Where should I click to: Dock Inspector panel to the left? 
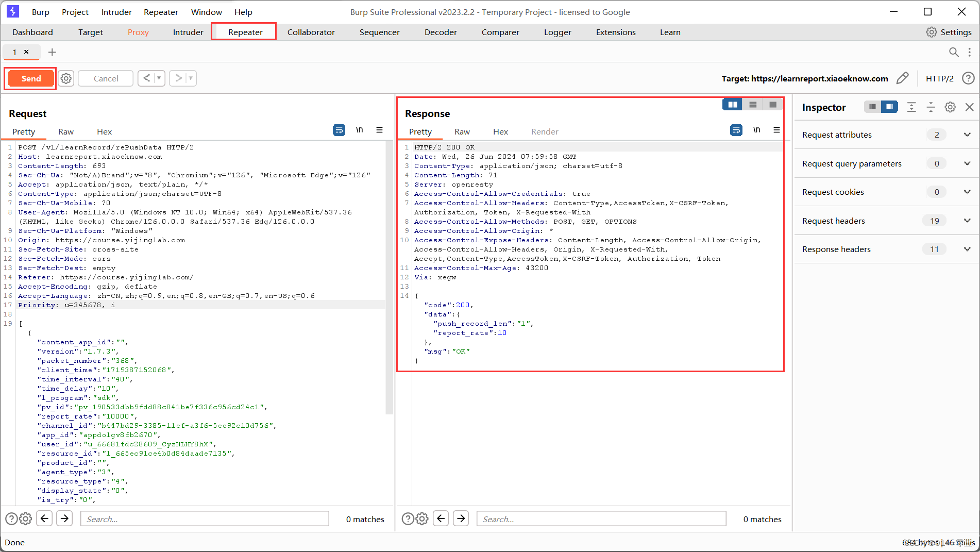[x=872, y=107]
